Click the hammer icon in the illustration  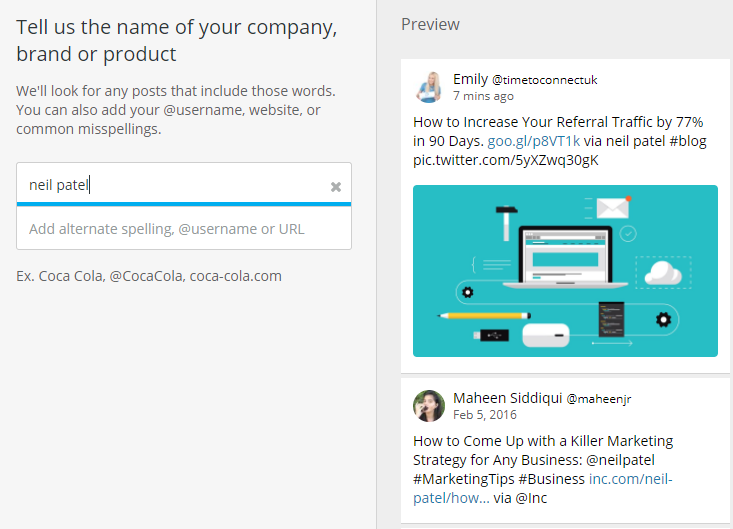click(x=506, y=223)
